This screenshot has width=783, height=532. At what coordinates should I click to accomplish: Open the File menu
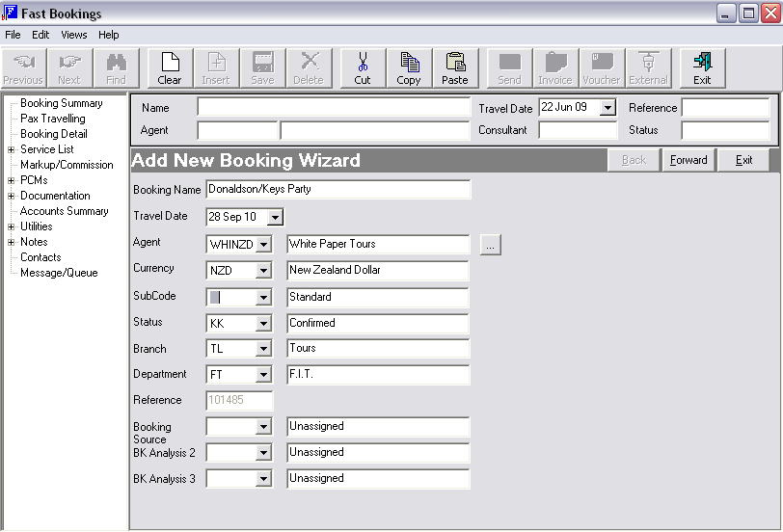pyautogui.click(x=13, y=35)
